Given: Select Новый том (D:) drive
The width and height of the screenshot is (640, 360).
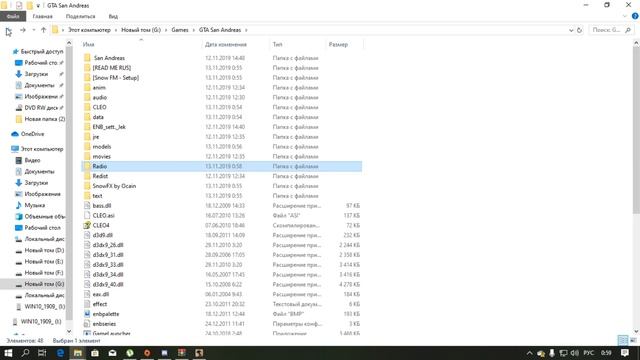Looking at the screenshot, I should (x=44, y=250).
